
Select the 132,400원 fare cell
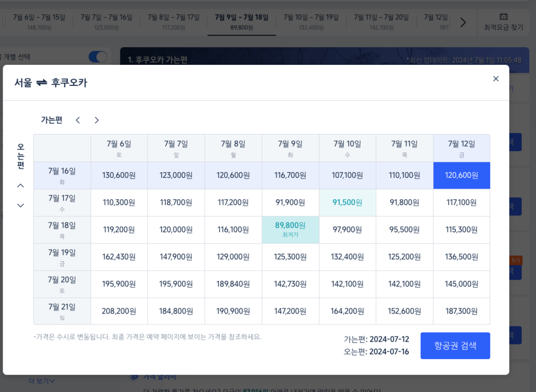pos(348,257)
